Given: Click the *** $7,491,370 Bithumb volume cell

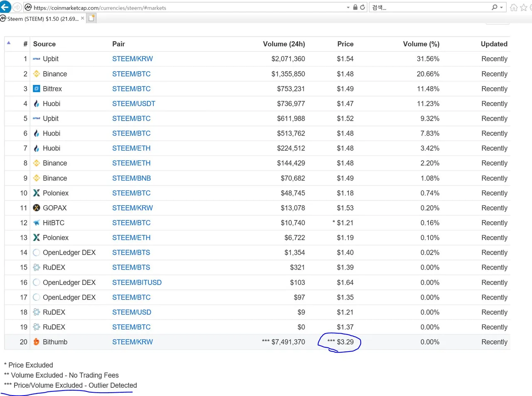Looking at the screenshot, I should [283, 342].
